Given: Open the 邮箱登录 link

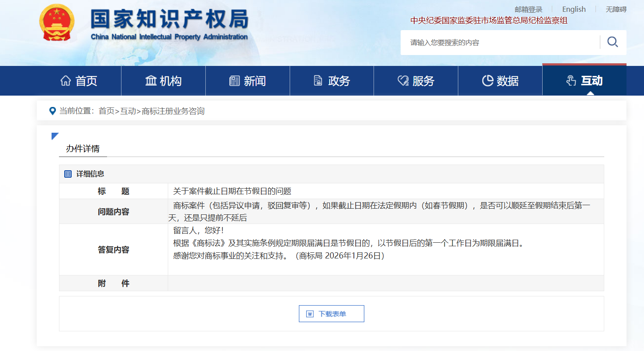Looking at the screenshot, I should (528, 9).
